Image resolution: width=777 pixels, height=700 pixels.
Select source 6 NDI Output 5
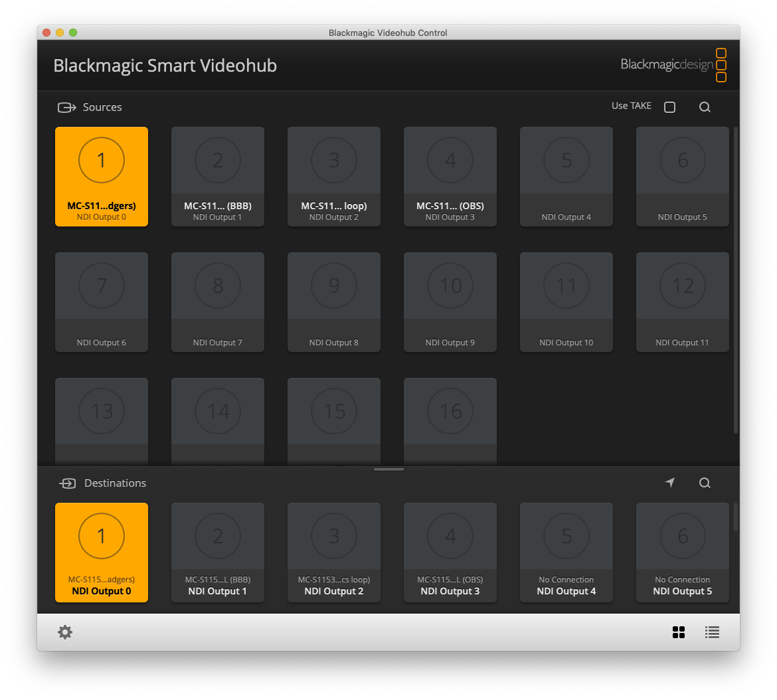[682, 177]
